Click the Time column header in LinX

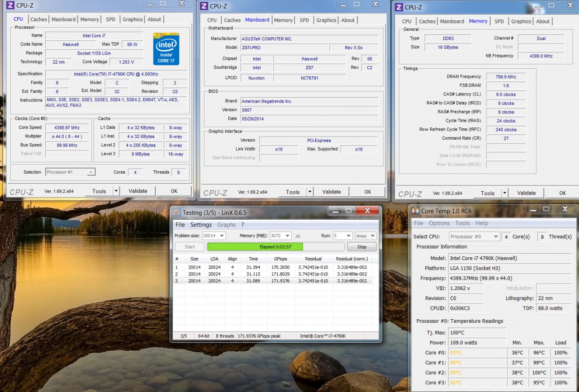point(253,259)
